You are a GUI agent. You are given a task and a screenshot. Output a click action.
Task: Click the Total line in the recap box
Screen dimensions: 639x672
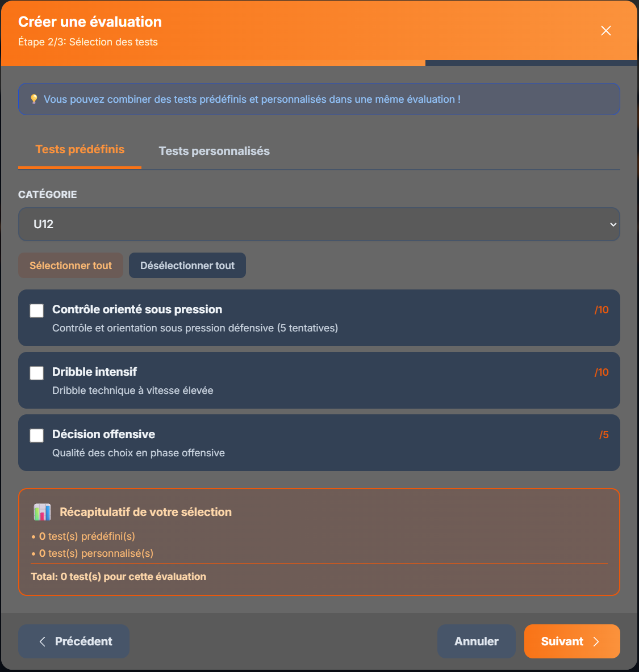coord(118,576)
